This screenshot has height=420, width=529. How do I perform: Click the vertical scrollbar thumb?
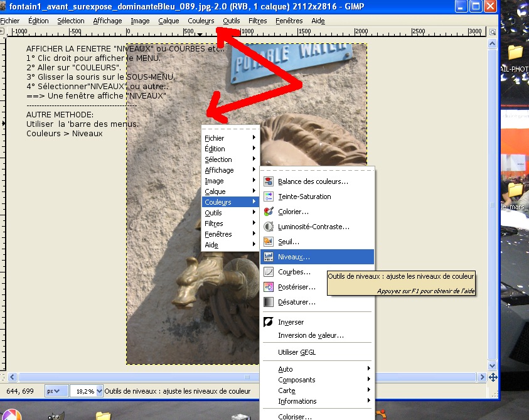tap(492, 205)
